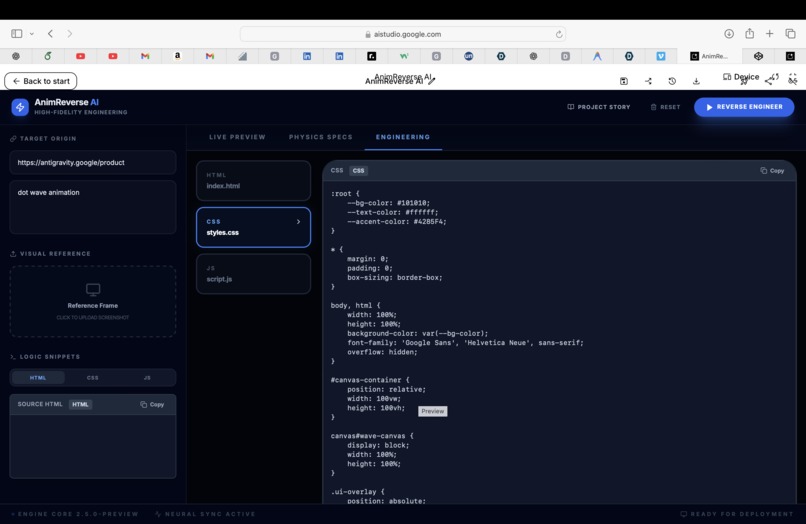
Task: Save the app with the save icon
Action: [x=624, y=81]
